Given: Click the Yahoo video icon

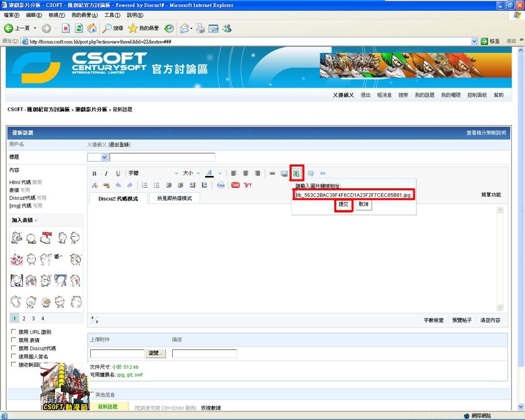Looking at the screenshot, I should (248, 185).
